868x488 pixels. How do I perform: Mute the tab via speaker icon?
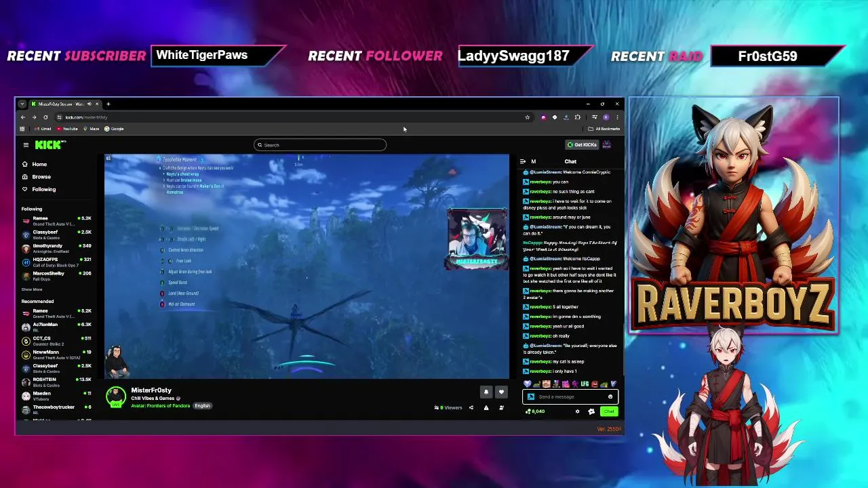coord(89,104)
